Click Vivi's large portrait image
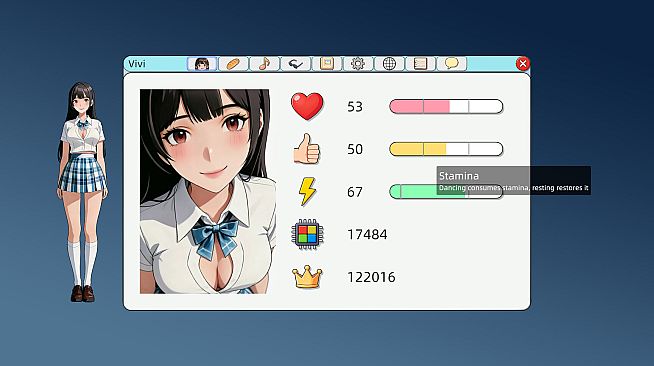The height and width of the screenshot is (366, 654). pyautogui.click(x=205, y=191)
